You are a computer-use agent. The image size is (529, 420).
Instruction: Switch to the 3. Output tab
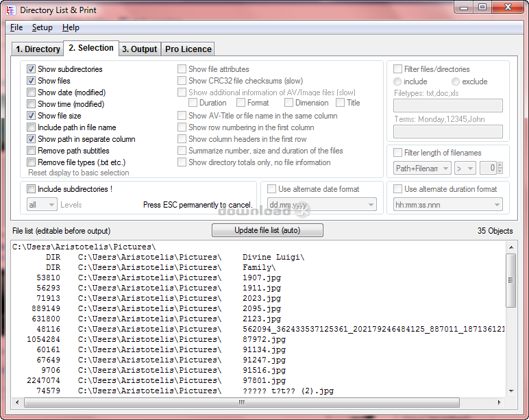(x=139, y=49)
